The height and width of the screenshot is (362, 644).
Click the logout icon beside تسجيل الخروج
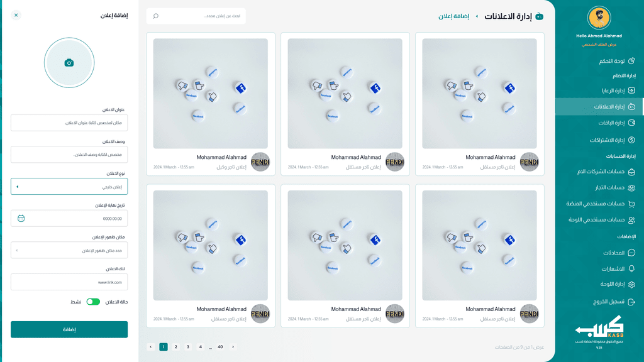point(631,302)
